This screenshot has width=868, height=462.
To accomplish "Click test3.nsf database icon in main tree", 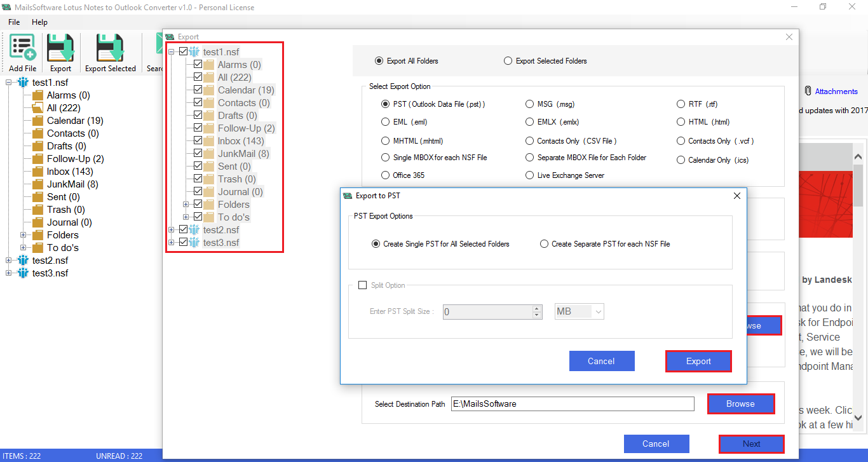I will tap(24, 273).
